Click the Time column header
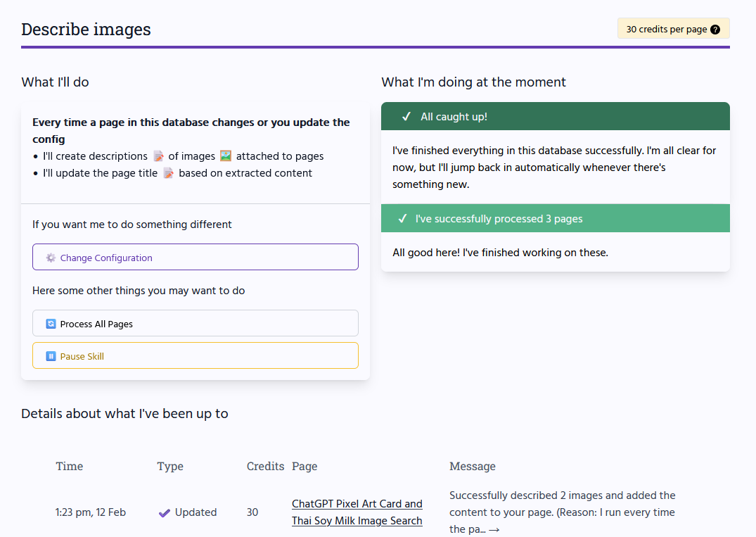756x537 pixels. pyautogui.click(x=70, y=466)
